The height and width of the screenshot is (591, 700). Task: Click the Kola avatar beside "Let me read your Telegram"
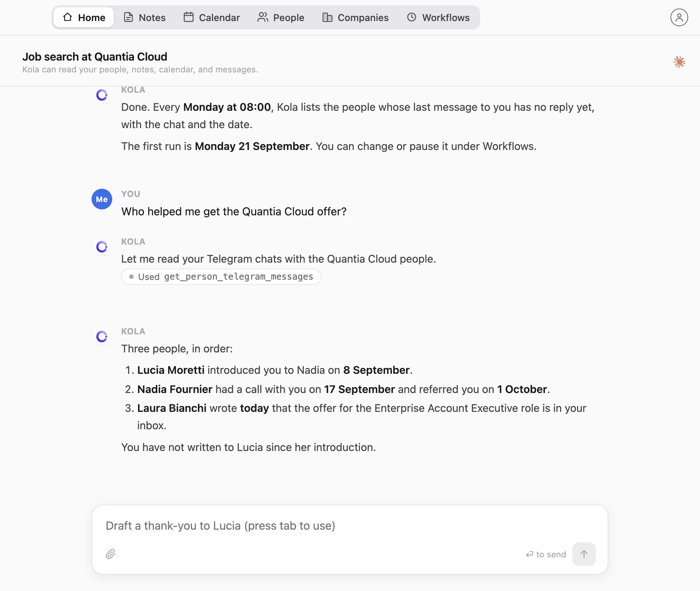102,247
